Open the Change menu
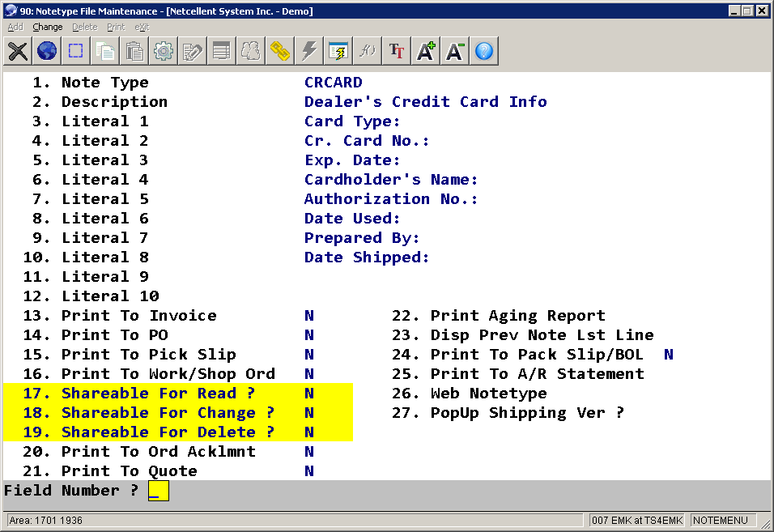The width and height of the screenshot is (774, 532). [48, 27]
